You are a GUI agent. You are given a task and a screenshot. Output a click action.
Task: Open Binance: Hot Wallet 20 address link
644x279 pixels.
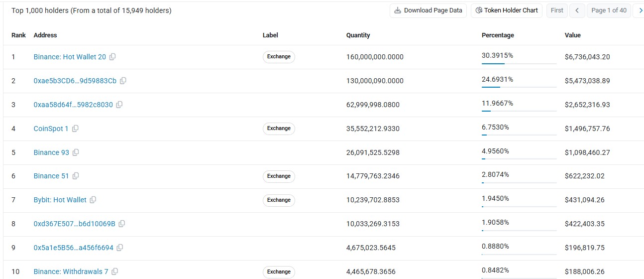point(70,57)
